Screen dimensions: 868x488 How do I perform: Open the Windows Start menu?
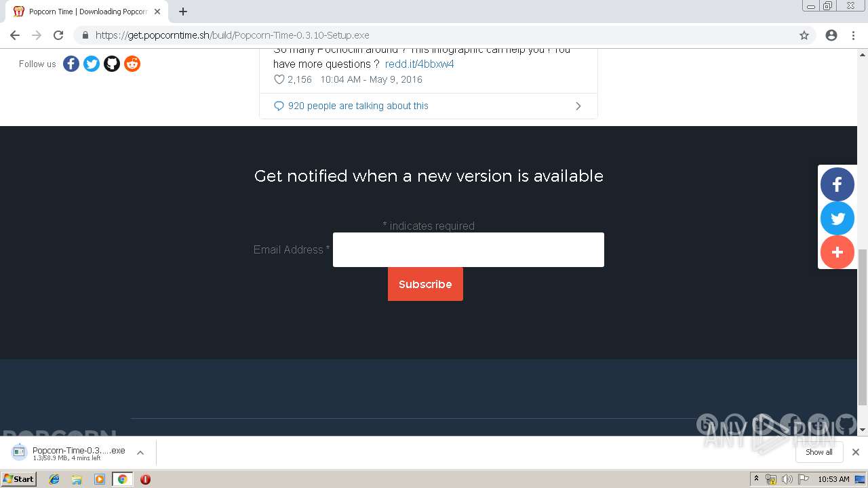[18, 479]
